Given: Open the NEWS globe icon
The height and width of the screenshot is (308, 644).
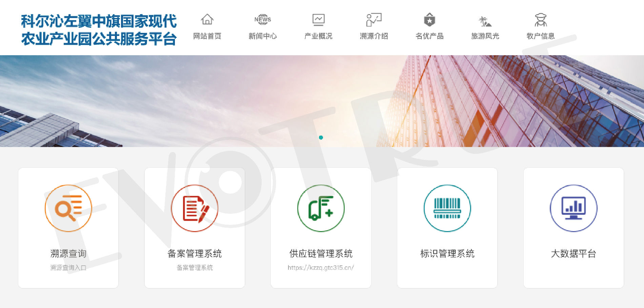Looking at the screenshot, I should [263, 20].
